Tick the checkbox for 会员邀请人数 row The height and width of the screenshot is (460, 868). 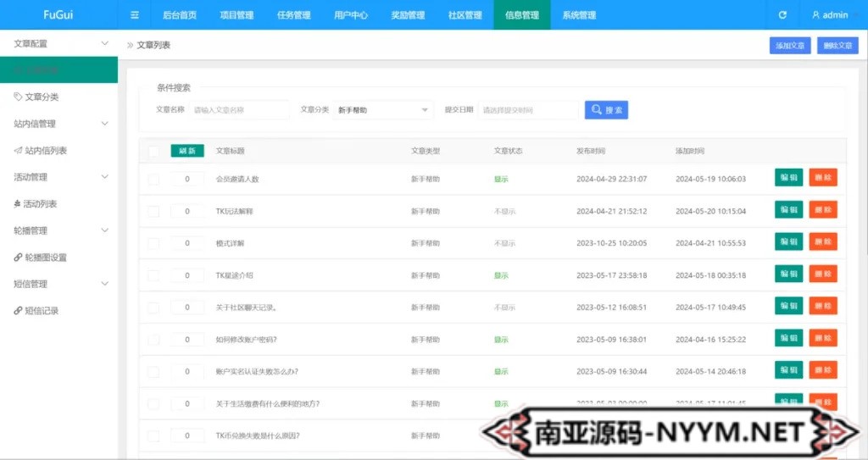tap(153, 180)
